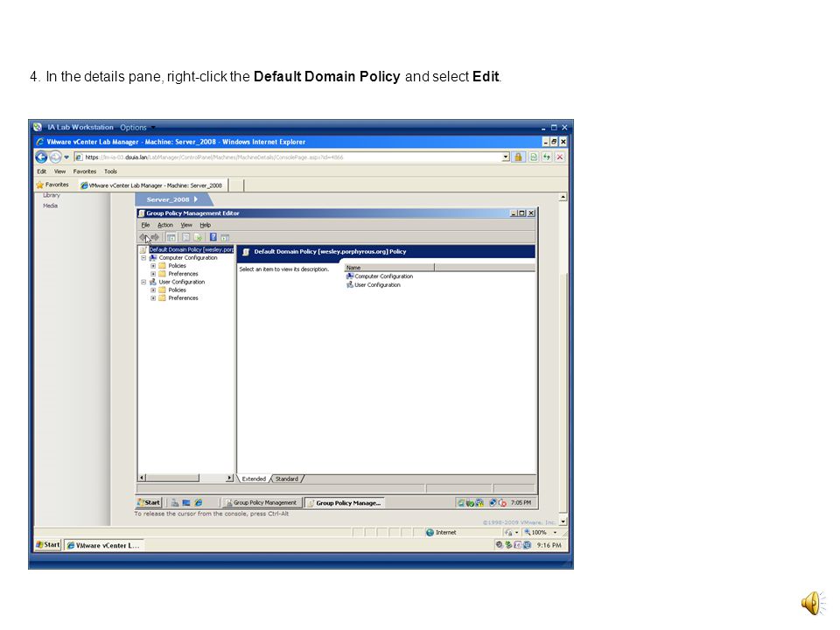
Task: Click the IE refresh icon
Action: point(546,157)
